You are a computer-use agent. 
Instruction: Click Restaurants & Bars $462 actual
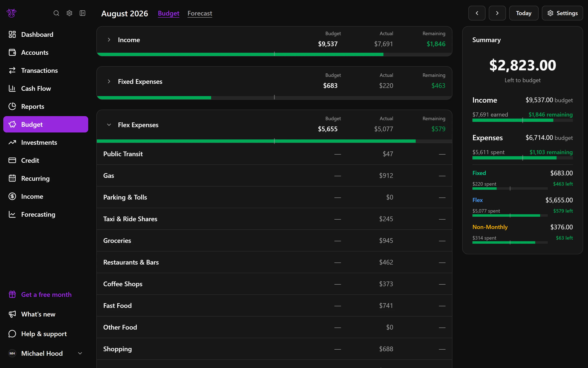point(386,262)
